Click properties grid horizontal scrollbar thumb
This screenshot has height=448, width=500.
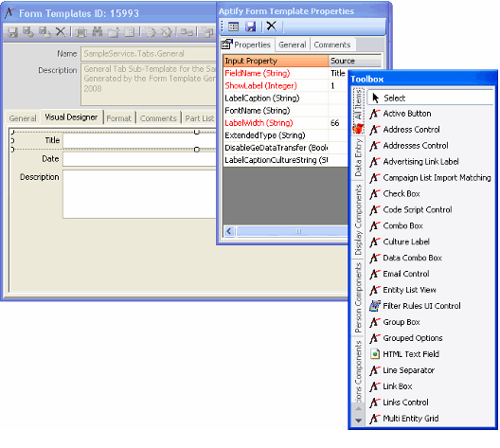[x=292, y=231]
